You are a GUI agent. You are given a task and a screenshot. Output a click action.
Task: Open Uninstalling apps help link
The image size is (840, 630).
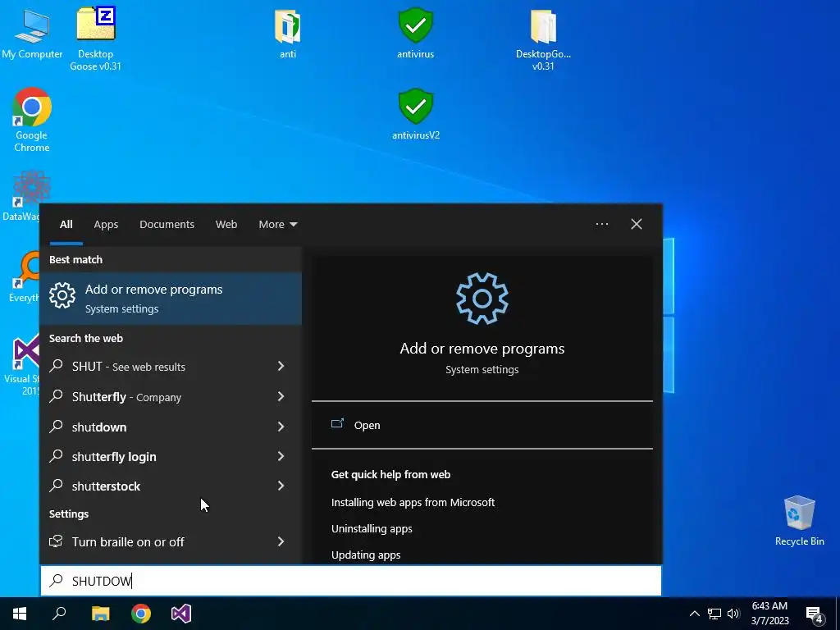coord(372,529)
